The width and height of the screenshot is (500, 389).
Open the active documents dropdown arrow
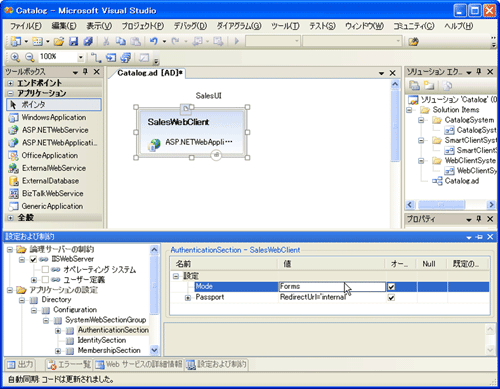point(382,73)
